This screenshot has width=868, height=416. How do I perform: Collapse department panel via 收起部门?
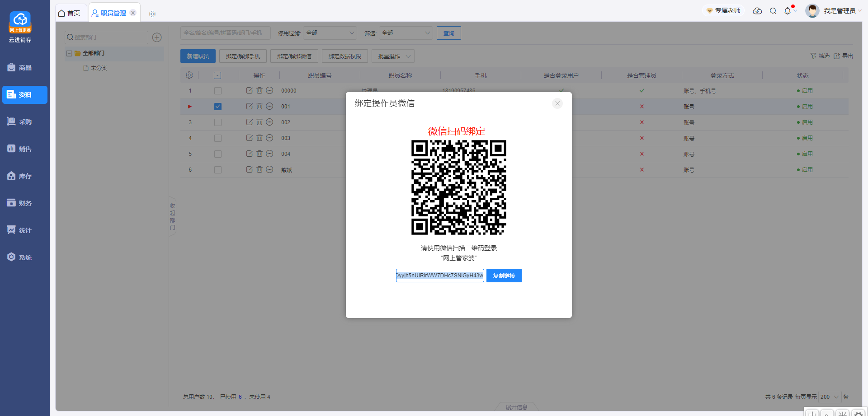[x=172, y=217]
